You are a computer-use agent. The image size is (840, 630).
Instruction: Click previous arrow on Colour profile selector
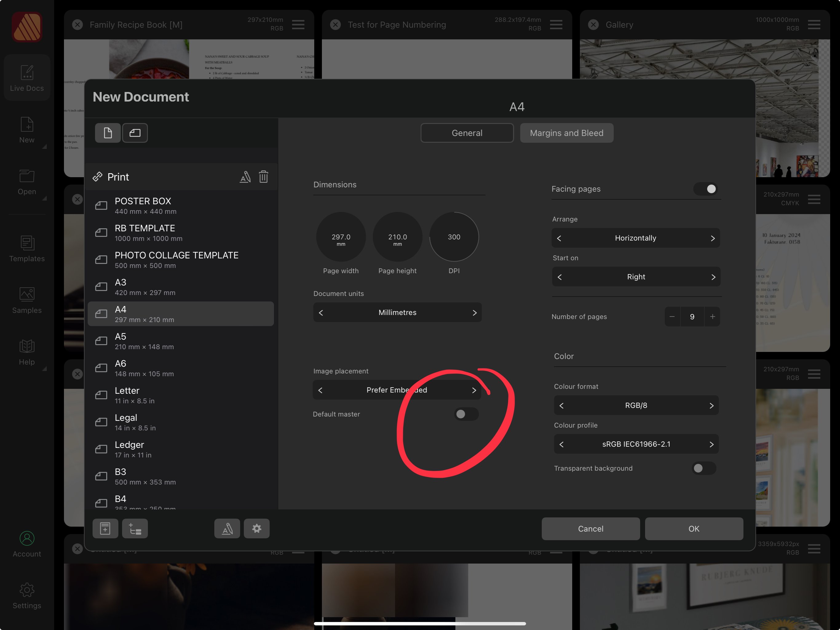[561, 444]
